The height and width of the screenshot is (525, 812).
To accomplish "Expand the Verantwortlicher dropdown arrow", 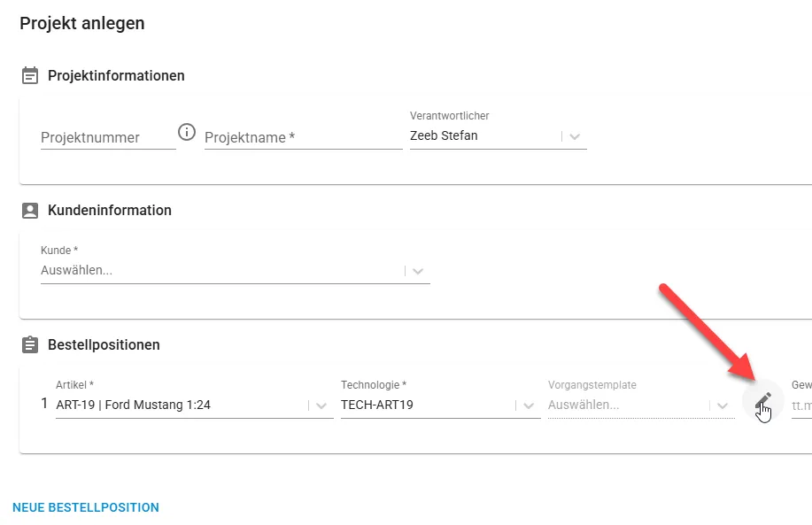I will 575,136.
